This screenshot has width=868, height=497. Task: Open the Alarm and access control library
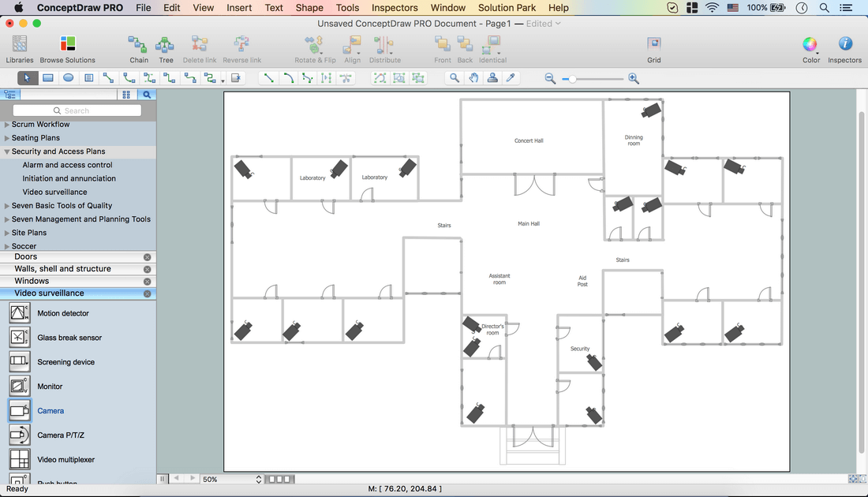point(67,165)
